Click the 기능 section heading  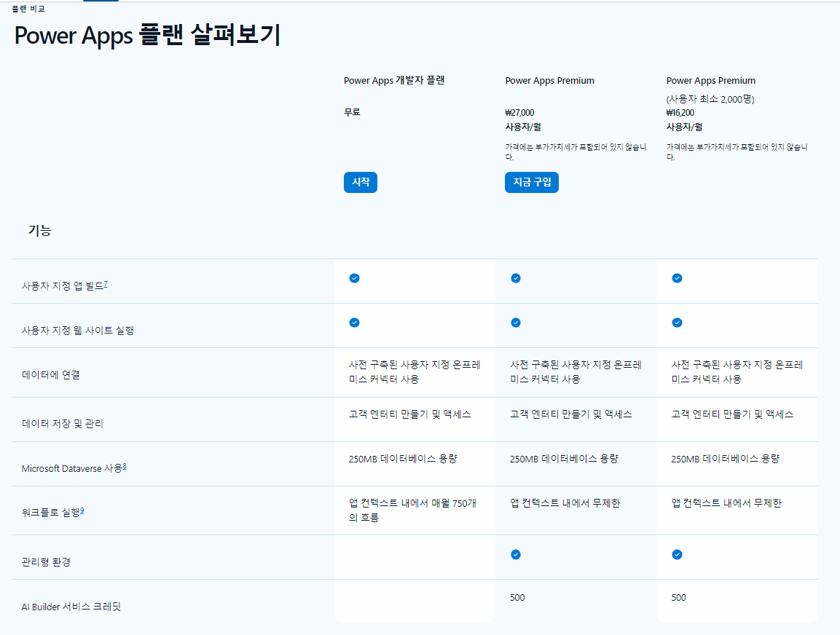tap(39, 230)
